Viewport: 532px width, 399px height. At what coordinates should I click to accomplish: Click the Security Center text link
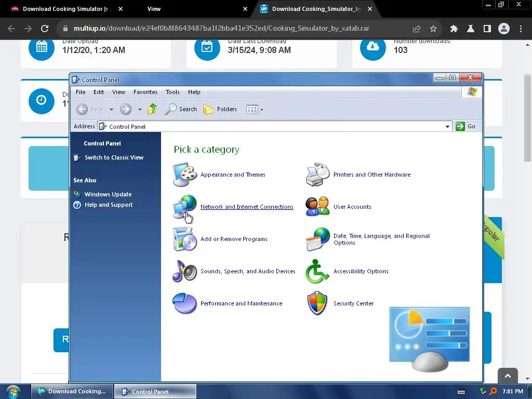[x=353, y=303]
